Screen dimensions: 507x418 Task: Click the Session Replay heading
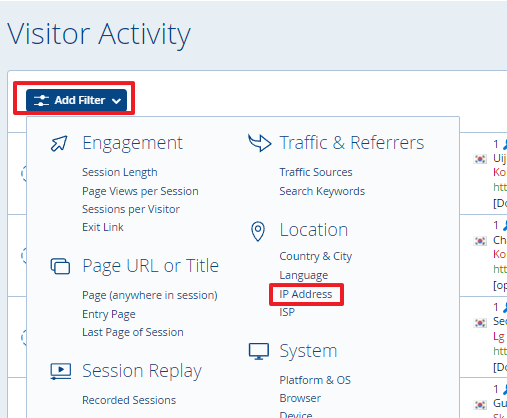[142, 371]
